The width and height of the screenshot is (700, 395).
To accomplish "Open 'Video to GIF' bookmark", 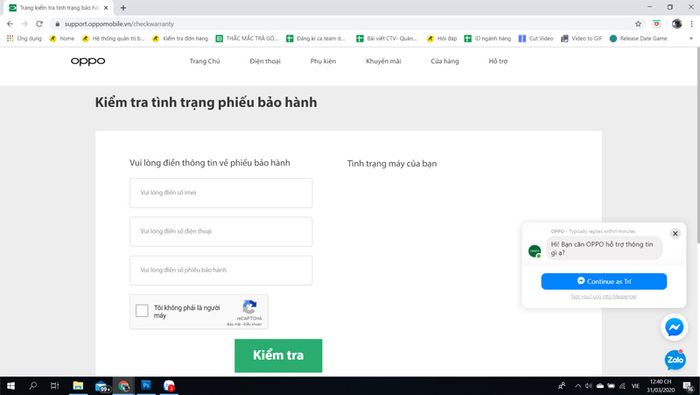I will tap(581, 38).
